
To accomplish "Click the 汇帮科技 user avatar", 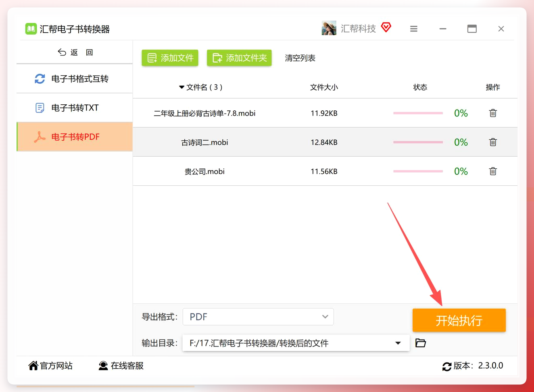I will (329, 28).
